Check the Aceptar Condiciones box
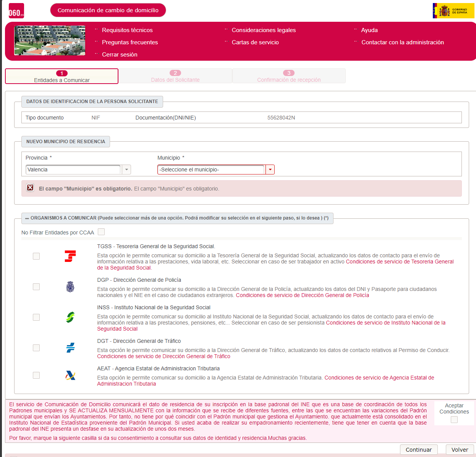The image size is (476, 457). [x=454, y=420]
